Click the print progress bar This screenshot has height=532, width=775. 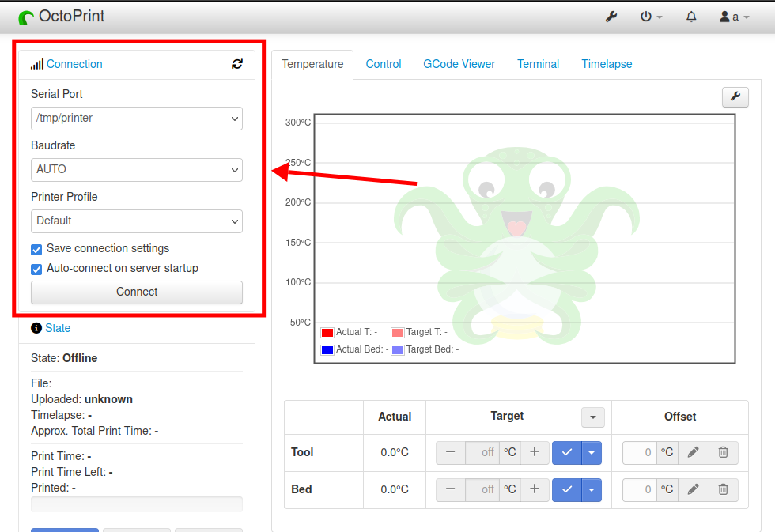(x=136, y=504)
